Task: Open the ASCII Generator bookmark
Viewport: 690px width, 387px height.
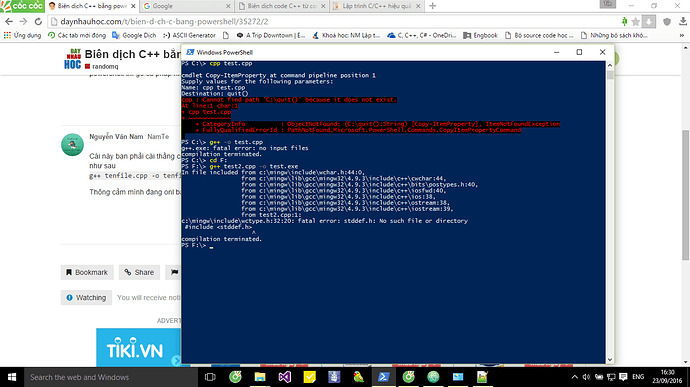Action: tap(189, 35)
